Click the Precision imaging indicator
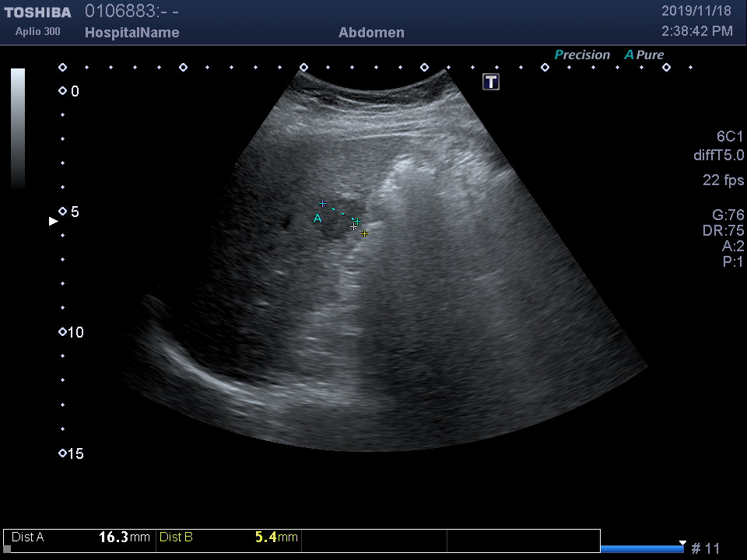The height and width of the screenshot is (560, 747). click(582, 55)
